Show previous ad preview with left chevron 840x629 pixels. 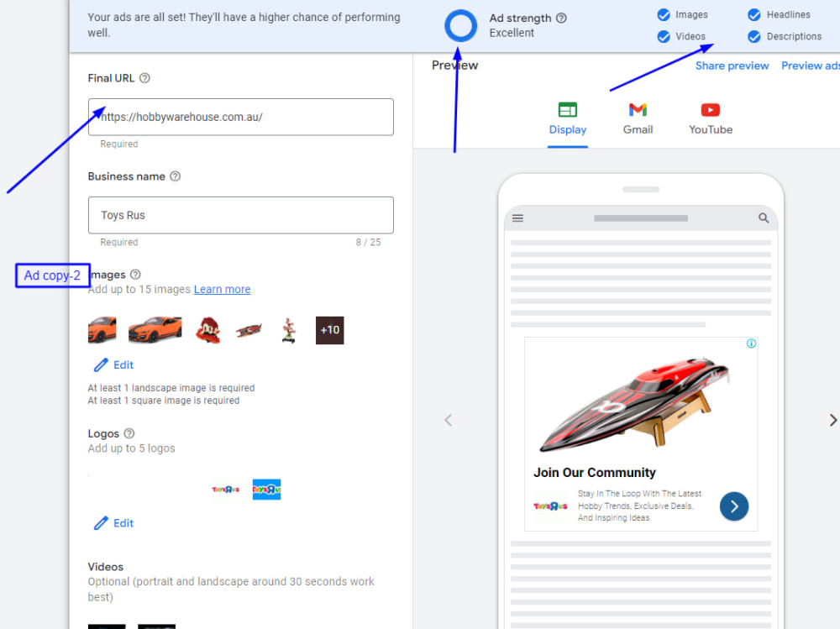click(x=449, y=420)
